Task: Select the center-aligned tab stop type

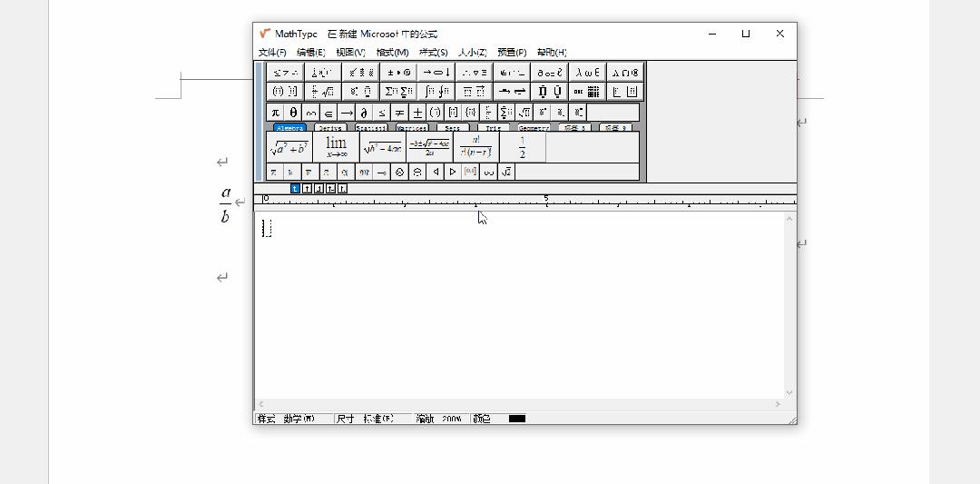Action: click(307, 189)
